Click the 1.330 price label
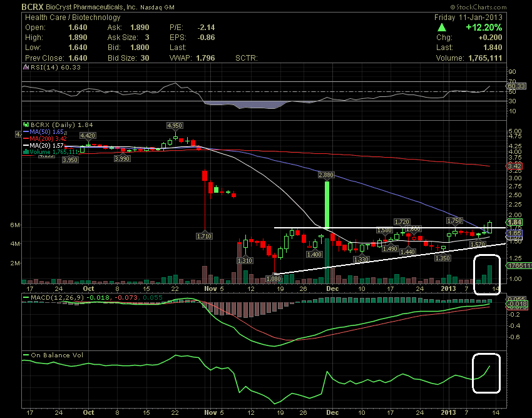The width and height of the screenshot is (532, 418). pos(361,260)
